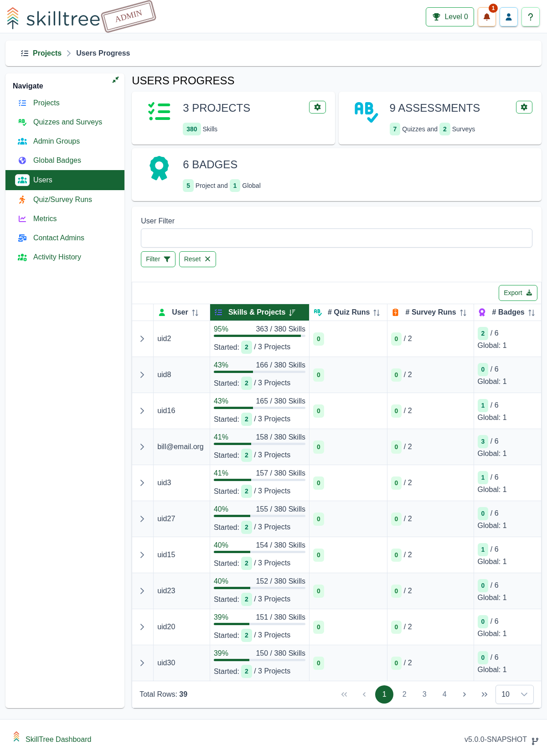Viewport: 547px width, 756px height.
Task: Go to last page arrow
Action: (485, 694)
